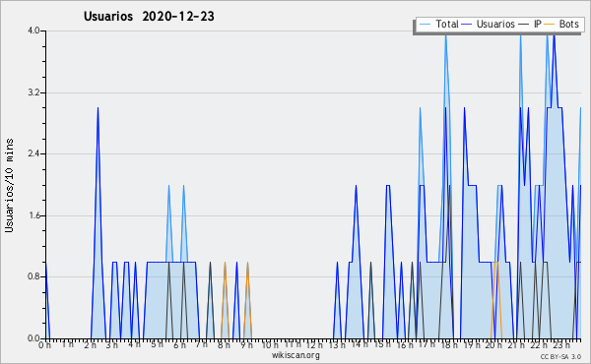Viewport: 591px width, 364px height.
Task: Select the Bots legend entry
Action: pyautogui.click(x=562, y=24)
